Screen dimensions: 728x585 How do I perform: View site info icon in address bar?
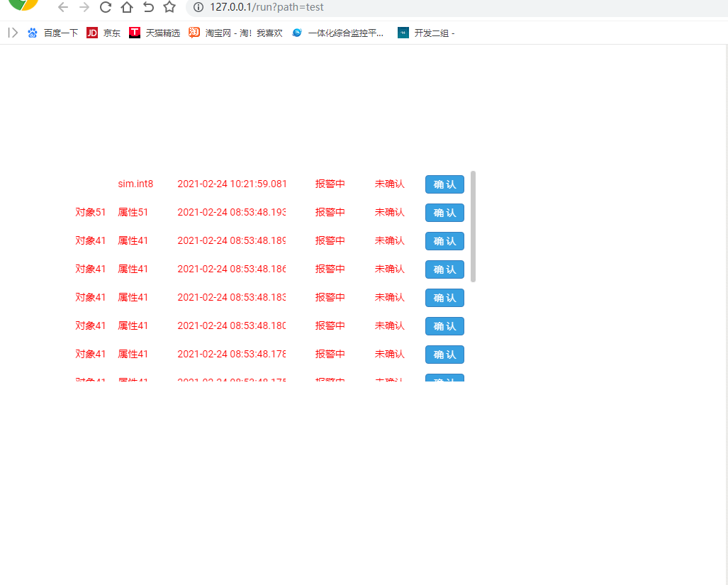click(x=198, y=7)
